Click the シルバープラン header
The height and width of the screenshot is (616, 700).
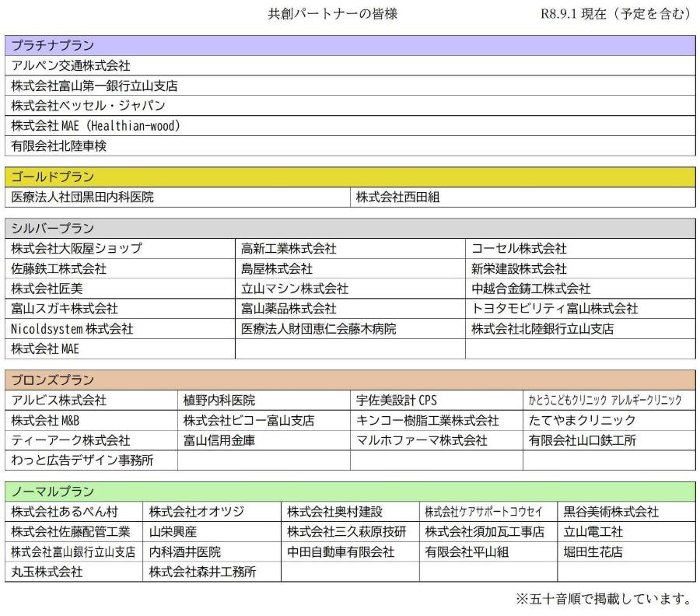(x=350, y=229)
